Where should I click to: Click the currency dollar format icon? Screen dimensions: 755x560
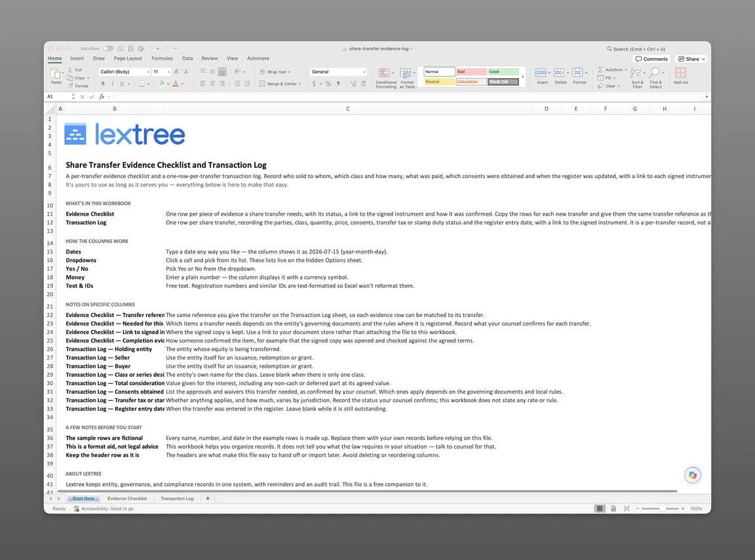click(x=314, y=84)
